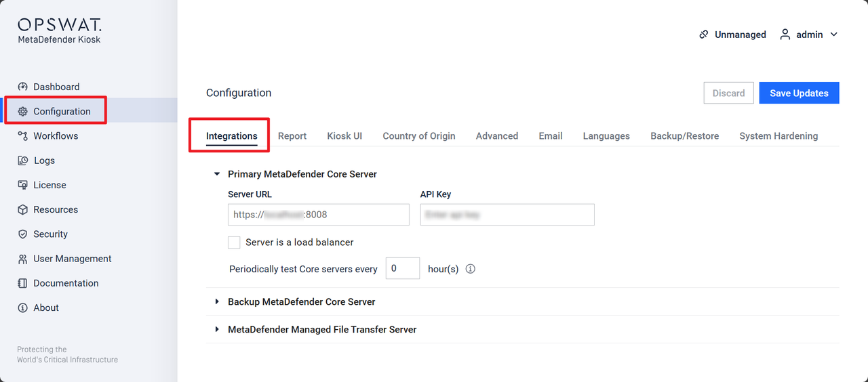
Task: Open the Languages tab
Action: (606, 136)
